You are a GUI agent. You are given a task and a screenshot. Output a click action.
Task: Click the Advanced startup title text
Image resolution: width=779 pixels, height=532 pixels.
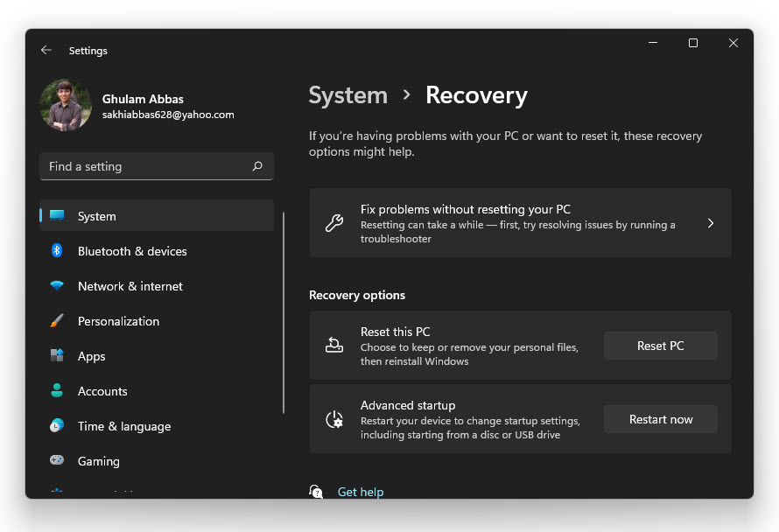408,405
